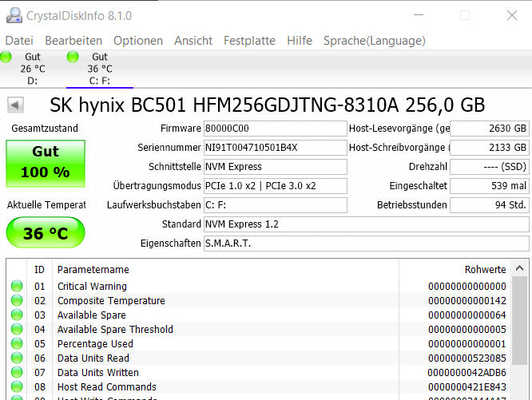
Task: Click raw value 000000523085
Action: coord(467,358)
